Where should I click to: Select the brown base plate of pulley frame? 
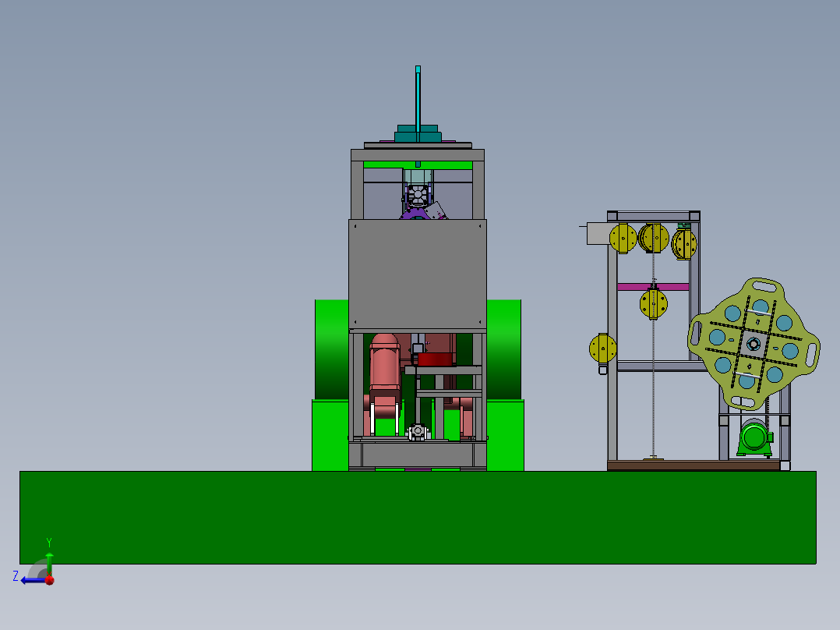tap(694, 465)
